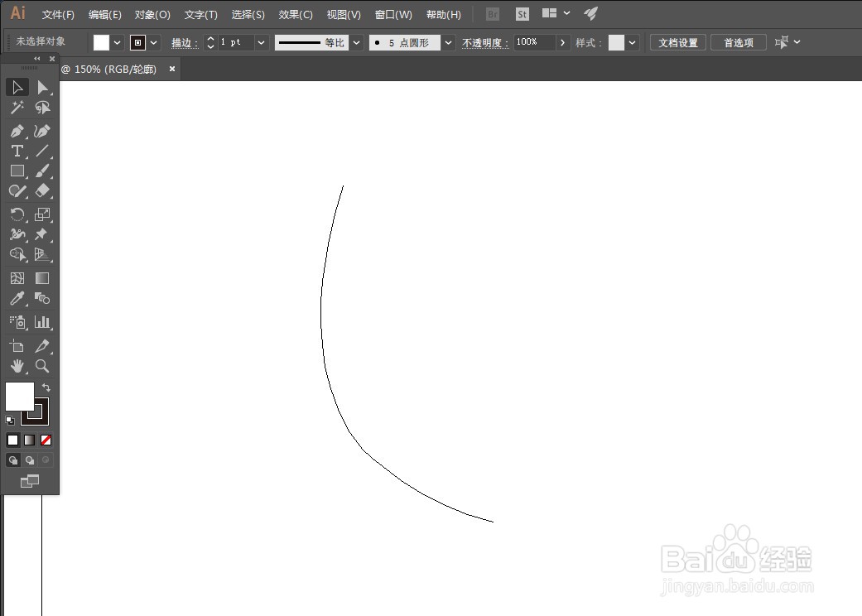Open variable width profile dropdown
Image resolution: width=862 pixels, height=616 pixels.
coord(357,43)
